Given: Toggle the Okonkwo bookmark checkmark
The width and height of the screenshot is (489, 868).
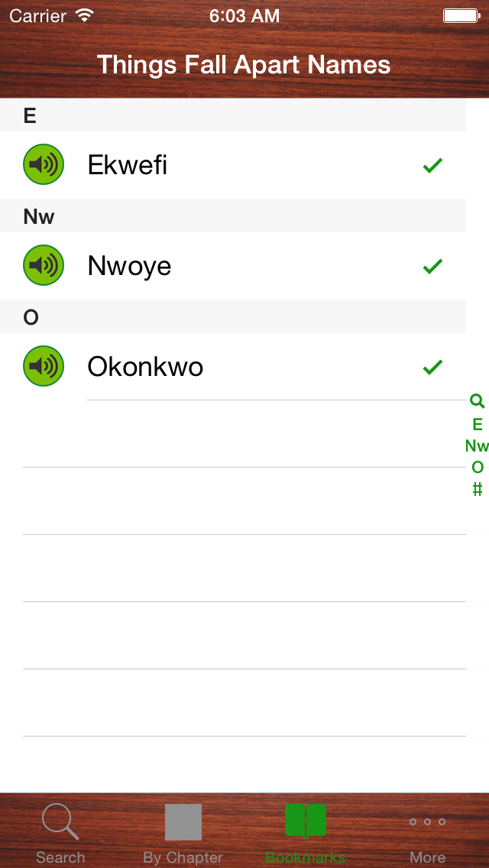Looking at the screenshot, I should pyautogui.click(x=432, y=367).
